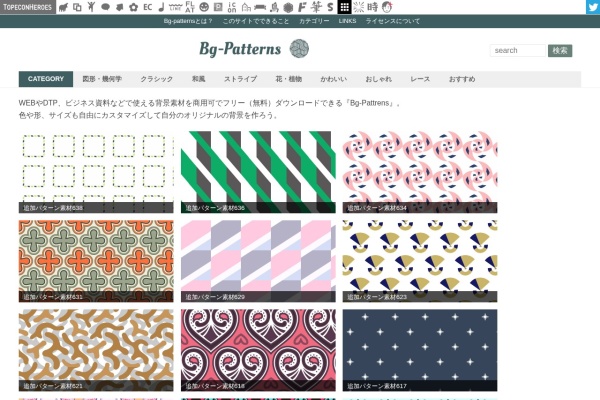Select the ストライプ category
The height and width of the screenshot is (400, 600).
pos(240,79)
